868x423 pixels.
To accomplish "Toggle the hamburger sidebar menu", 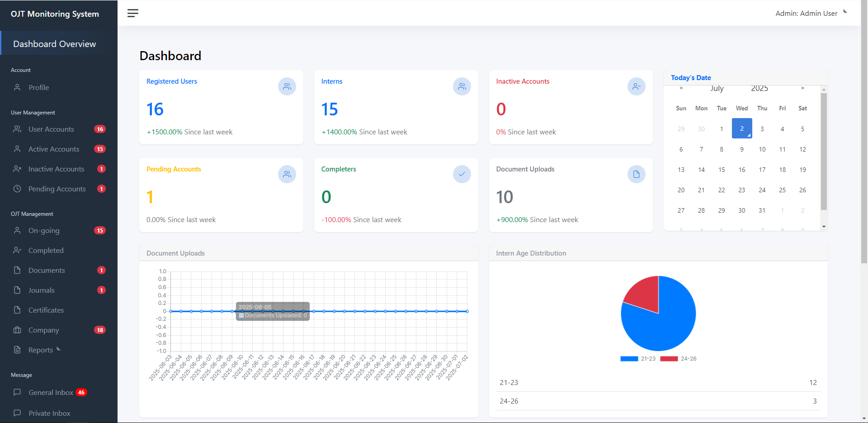I will [132, 13].
